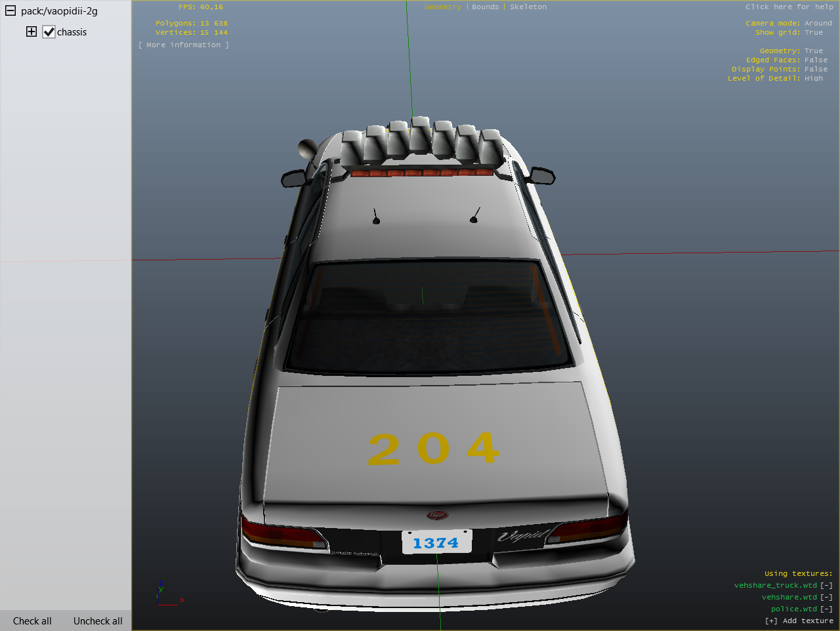
Task: Toggle the Edged Faces option
Action: pos(816,60)
